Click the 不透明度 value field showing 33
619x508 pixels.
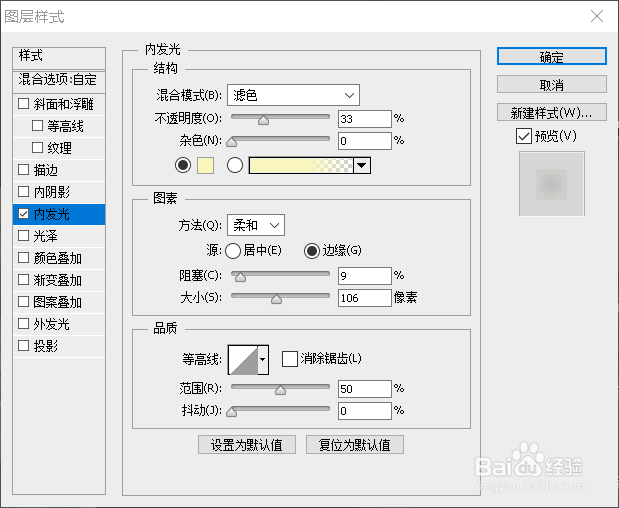pos(365,119)
